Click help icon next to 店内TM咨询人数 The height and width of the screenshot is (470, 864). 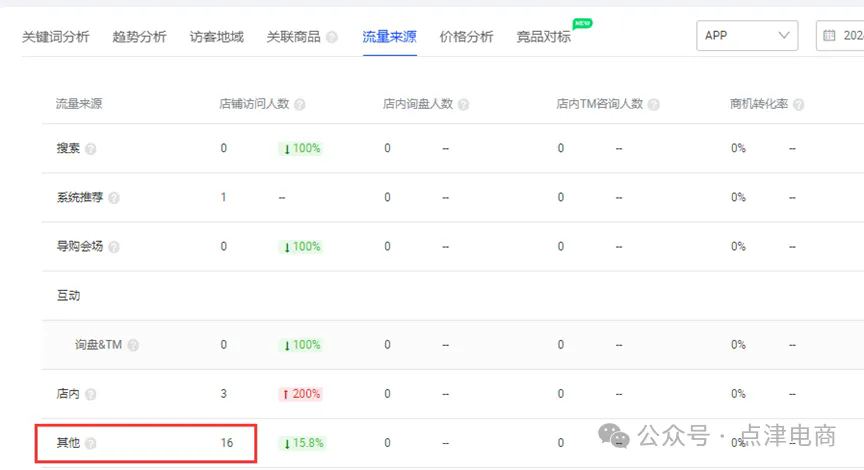[654, 105]
